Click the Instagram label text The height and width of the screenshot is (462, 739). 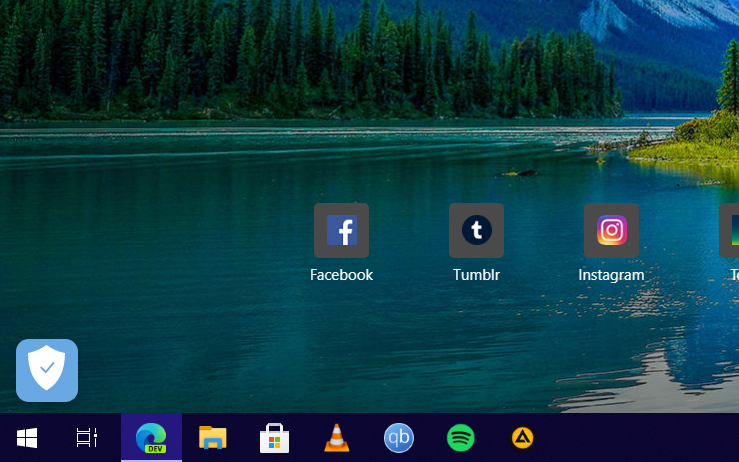pos(611,275)
